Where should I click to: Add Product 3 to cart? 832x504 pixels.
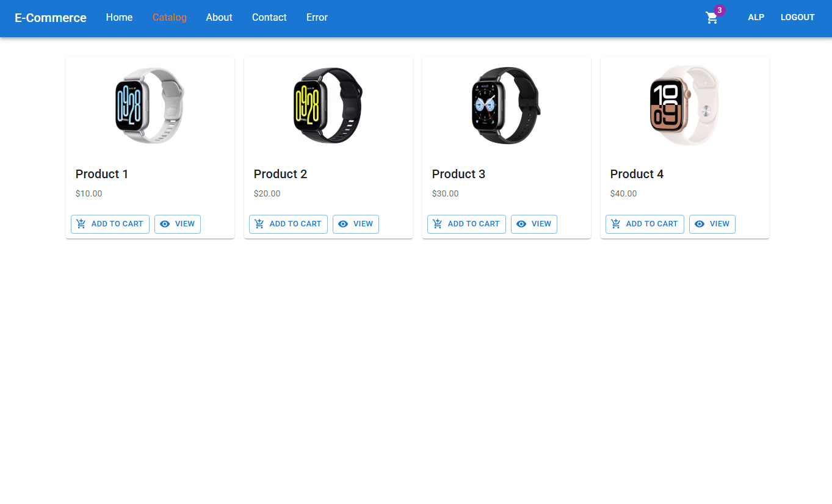[466, 224]
